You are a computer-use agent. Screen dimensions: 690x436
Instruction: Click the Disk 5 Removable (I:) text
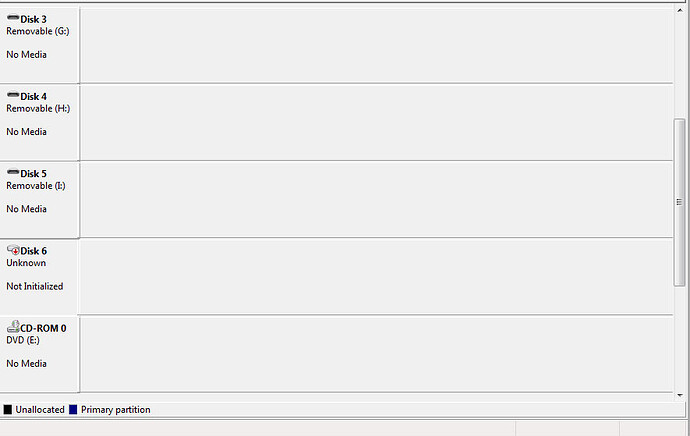[x=36, y=186]
